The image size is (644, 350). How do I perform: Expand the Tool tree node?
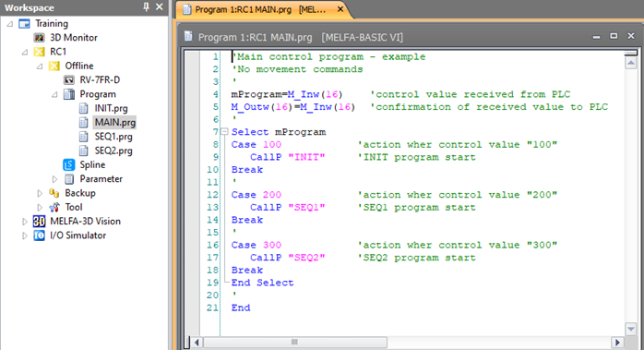(x=40, y=207)
